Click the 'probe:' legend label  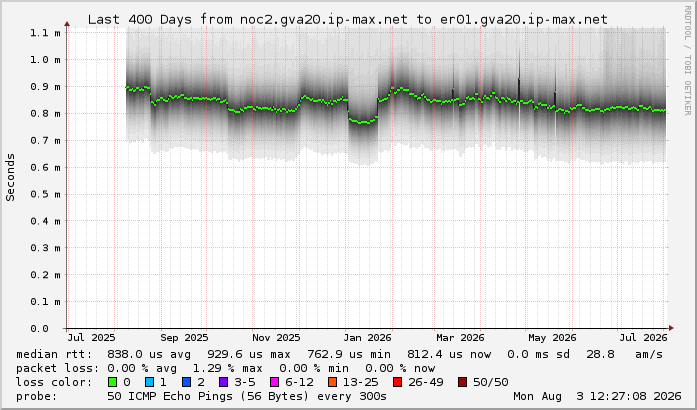(x=37, y=396)
